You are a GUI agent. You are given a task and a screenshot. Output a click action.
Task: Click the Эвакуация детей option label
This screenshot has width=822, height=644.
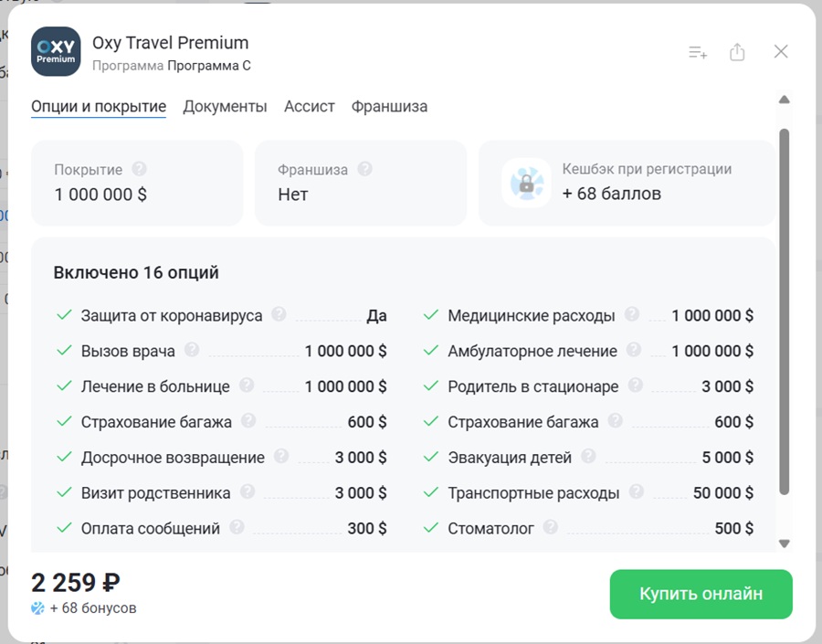pos(510,458)
